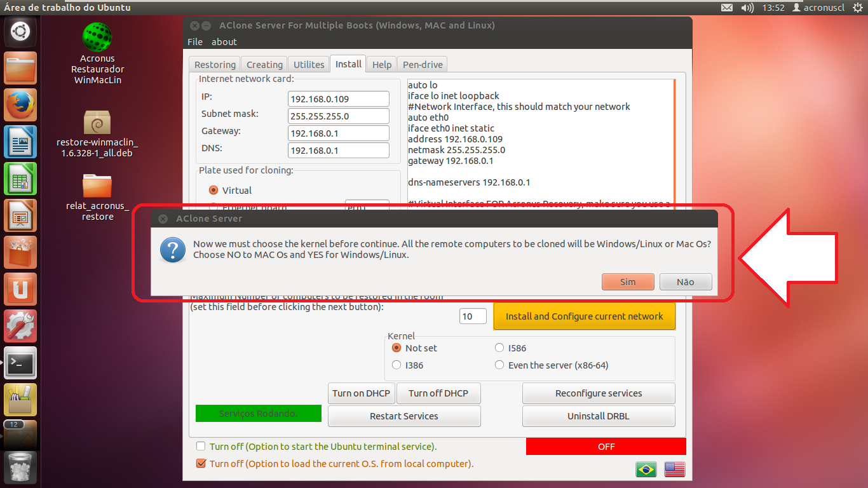This screenshot has height=488, width=868.
Task: Open System Settings gear-wrench icon
Action: (x=20, y=326)
